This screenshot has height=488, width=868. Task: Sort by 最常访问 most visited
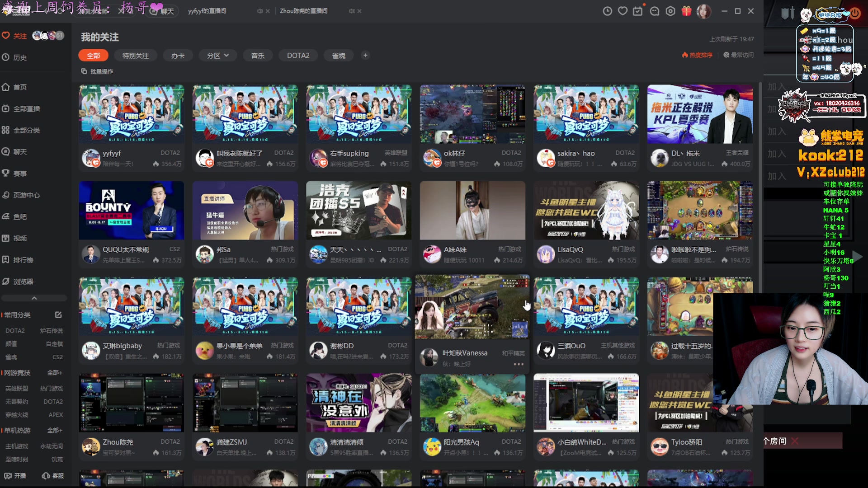click(x=739, y=55)
